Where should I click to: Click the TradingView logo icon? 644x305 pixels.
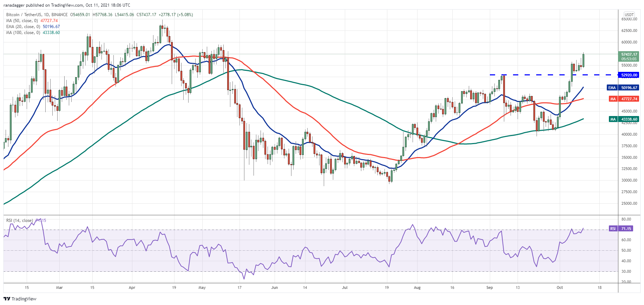[7, 299]
